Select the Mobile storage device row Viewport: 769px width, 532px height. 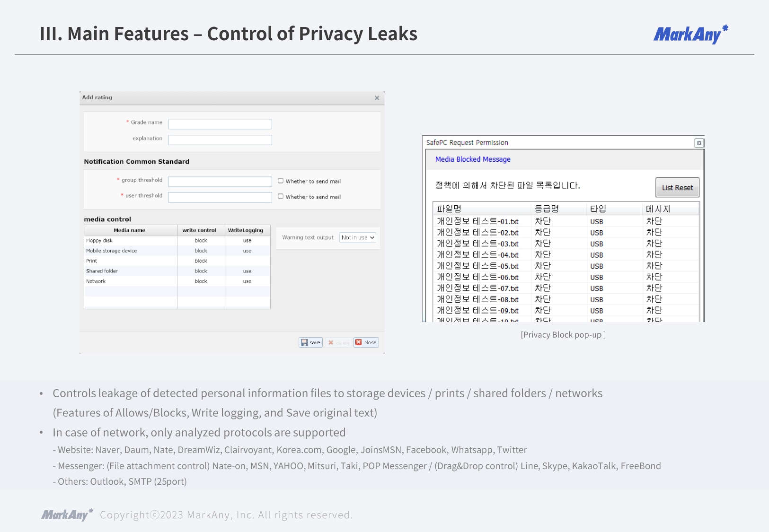[x=112, y=251]
